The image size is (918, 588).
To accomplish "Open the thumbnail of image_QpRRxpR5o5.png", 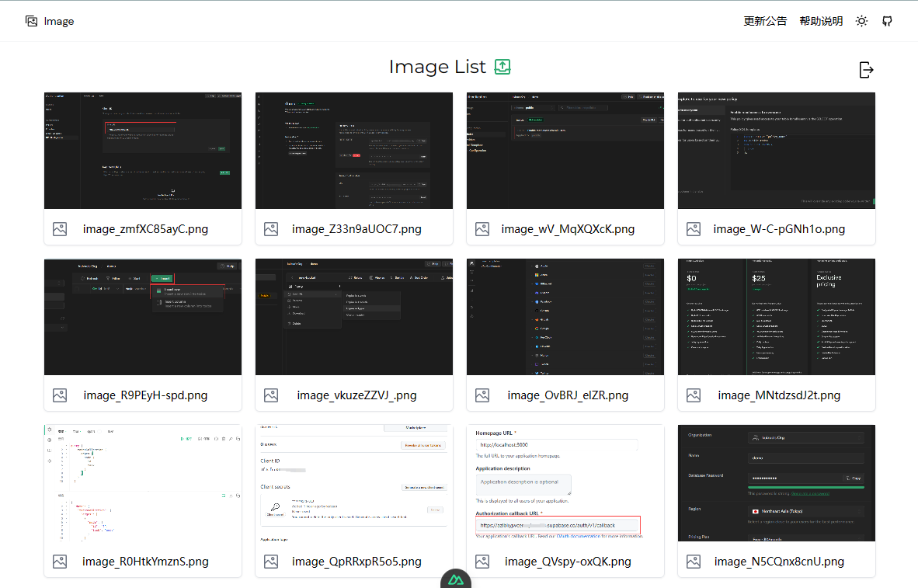I will click(353, 482).
